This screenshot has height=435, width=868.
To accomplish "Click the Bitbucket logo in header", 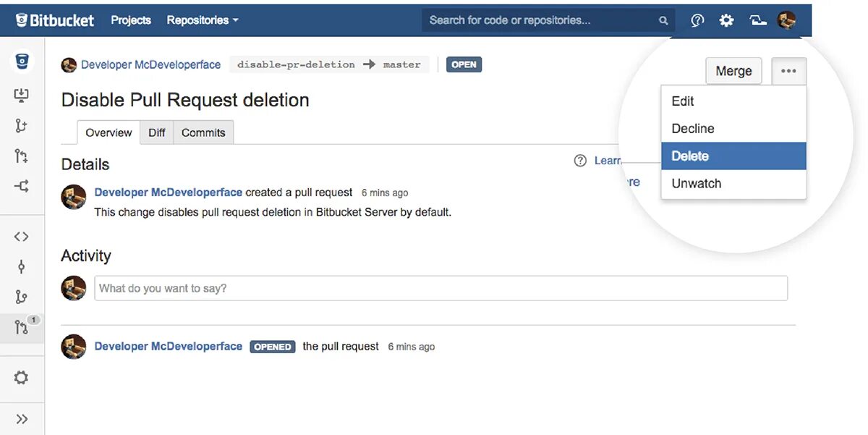I will [55, 20].
